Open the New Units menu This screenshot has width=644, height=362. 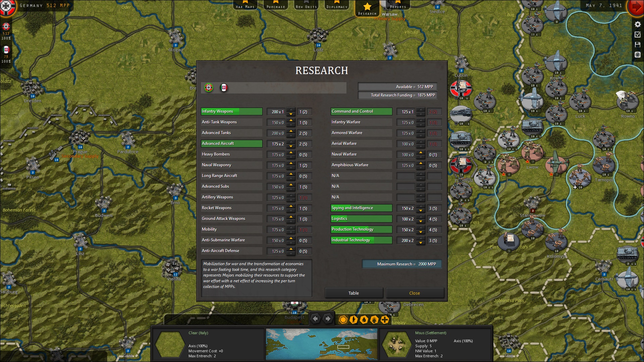pyautogui.click(x=306, y=5)
